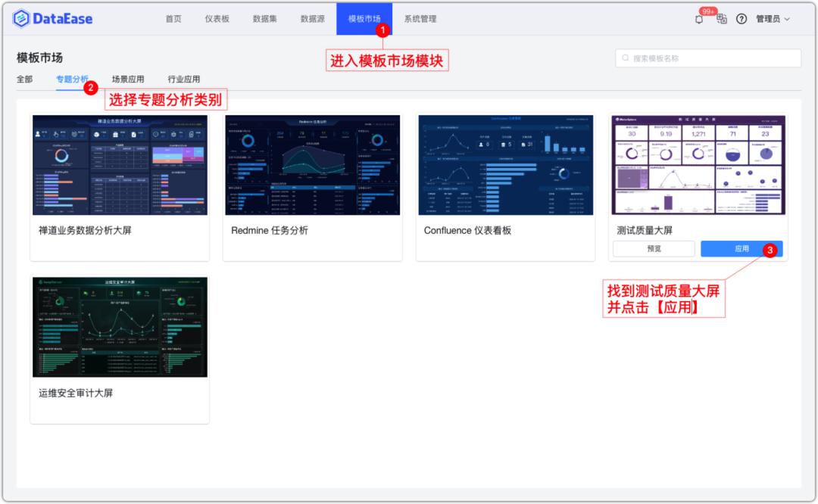The width and height of the screenshot is (818, 504).
Task: Click the language switch icon beside the bell
Action: [722, 18]
